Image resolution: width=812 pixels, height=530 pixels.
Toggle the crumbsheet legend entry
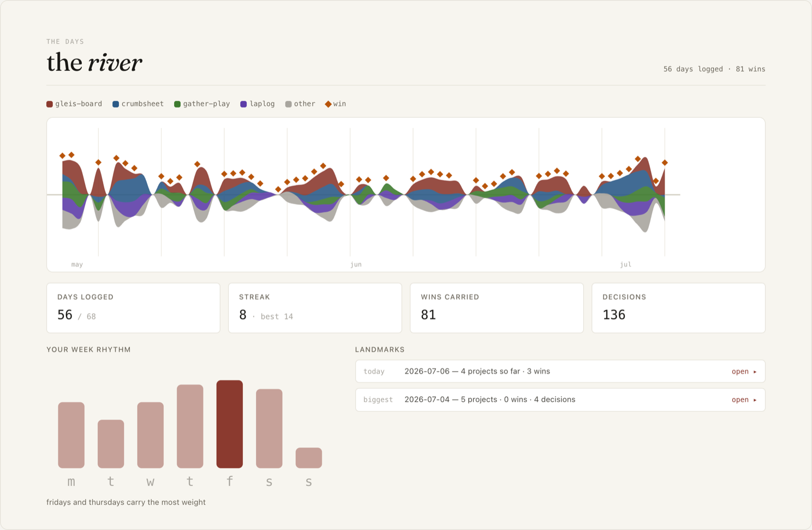(138, 104)
